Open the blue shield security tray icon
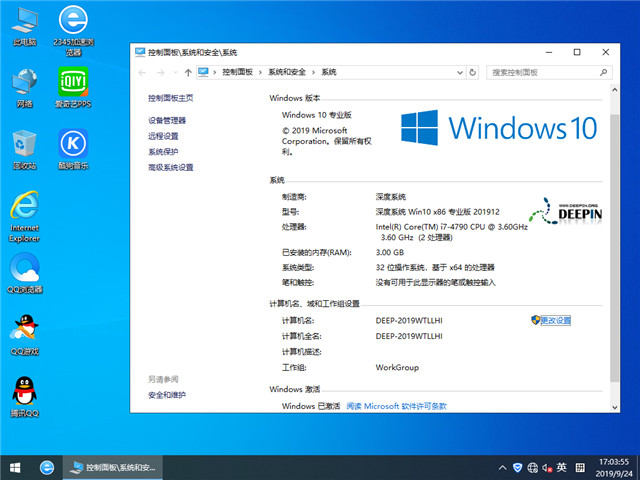This screenshot has height=480, width=640. point(517,467)
